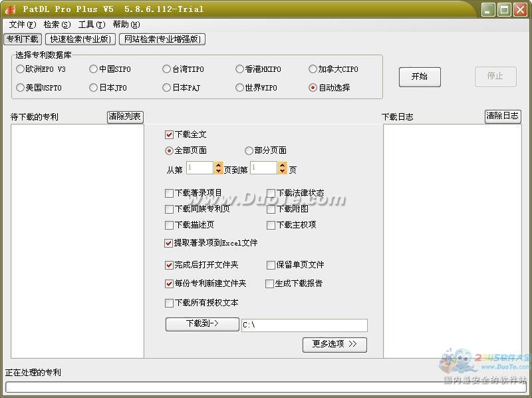Screen dimensions: 532x398
Task: Increase the end page number spinner
Action: click(282, 164)
